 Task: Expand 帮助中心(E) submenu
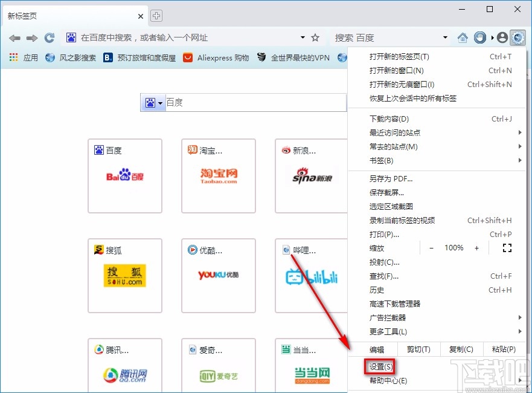click(437, 381)
